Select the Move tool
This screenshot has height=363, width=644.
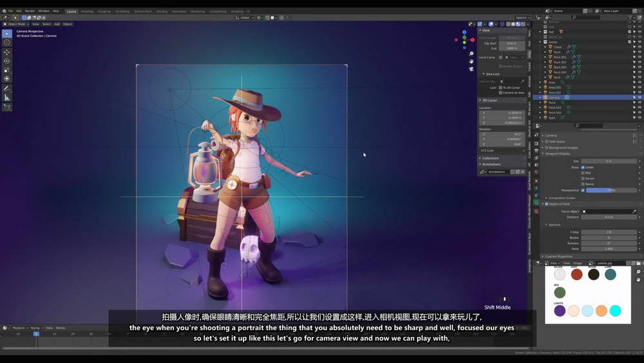[x=7, y=52]
